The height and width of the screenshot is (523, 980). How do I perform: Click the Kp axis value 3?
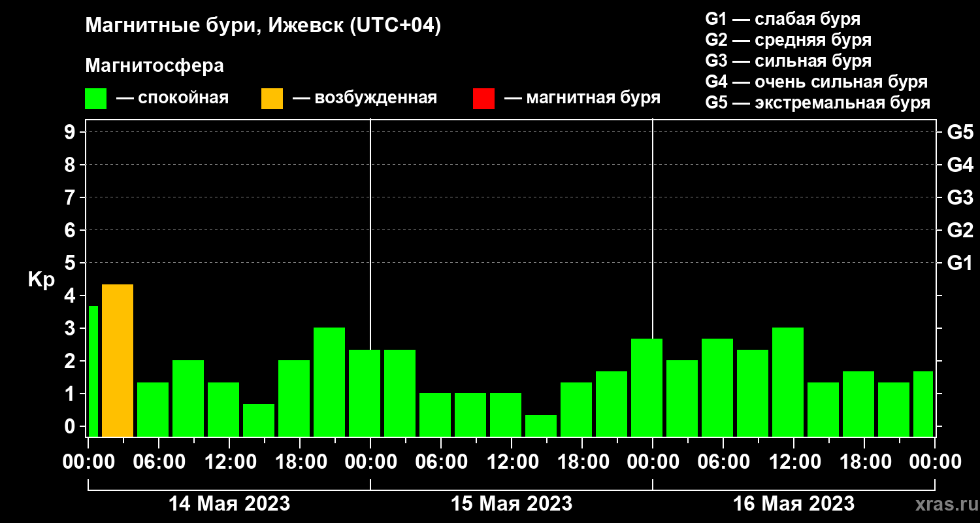click(71, 328)
